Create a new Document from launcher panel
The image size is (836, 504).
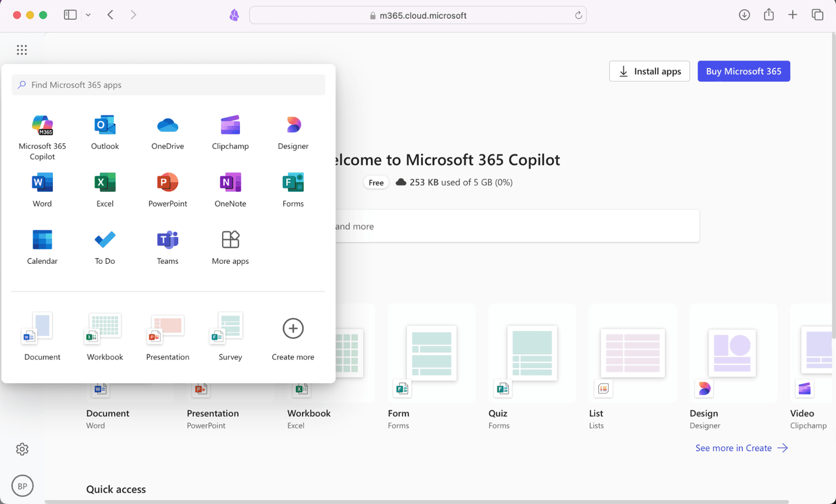click(42, 336)
